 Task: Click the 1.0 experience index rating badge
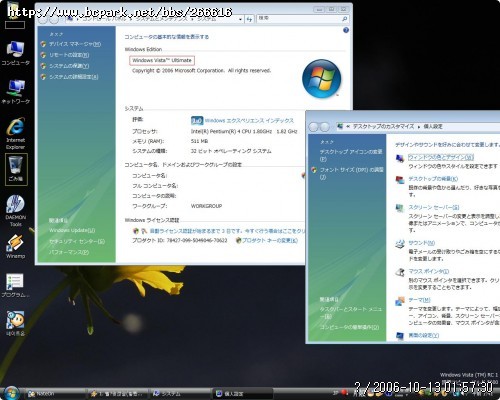coord(197,120)
